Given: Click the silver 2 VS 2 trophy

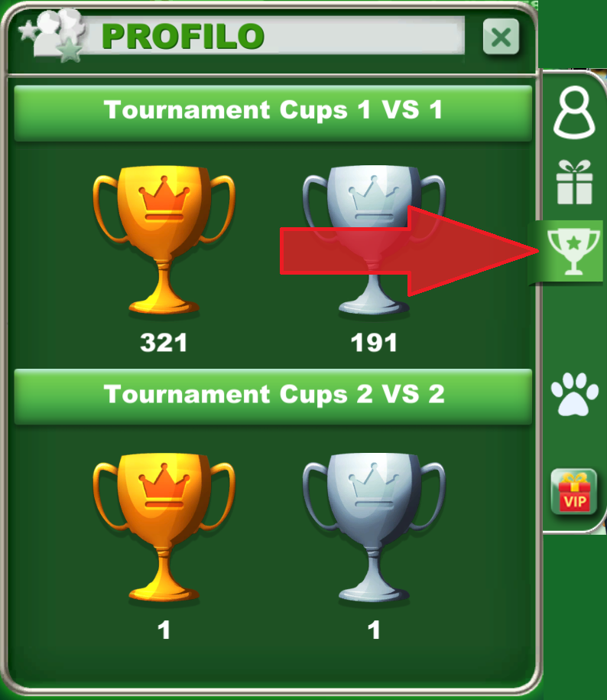Looking at the screenshot, I should (374, 527).
